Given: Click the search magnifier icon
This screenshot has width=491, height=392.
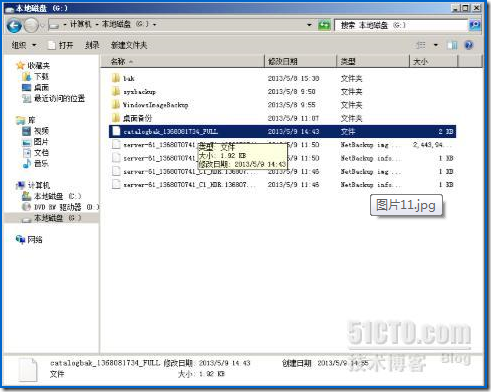Looking at the screenshot, I should 474,25.
